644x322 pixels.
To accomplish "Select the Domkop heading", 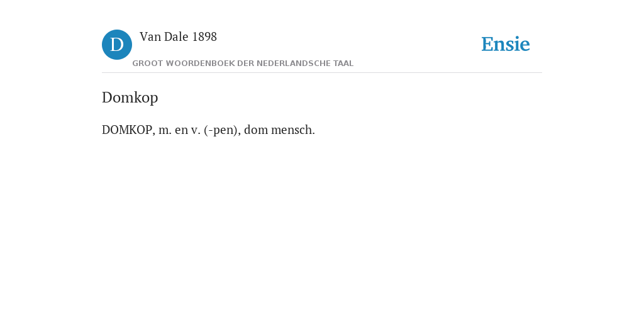I will (130, 97).
